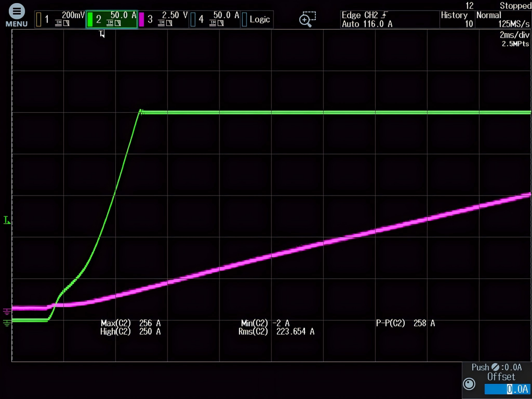
Task: Click the 2ms/div time scale readout
Action: click(514, 35)
